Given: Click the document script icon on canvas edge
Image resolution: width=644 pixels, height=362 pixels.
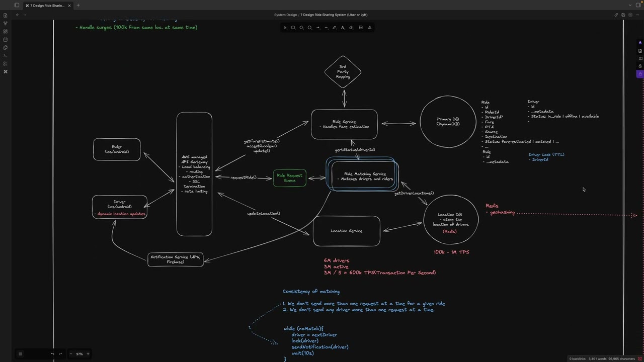Looking at the screenshot, I should [640, 51].
